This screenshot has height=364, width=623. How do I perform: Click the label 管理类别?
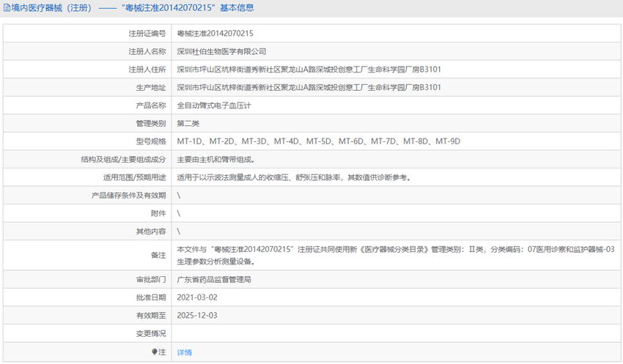[151, 124]
